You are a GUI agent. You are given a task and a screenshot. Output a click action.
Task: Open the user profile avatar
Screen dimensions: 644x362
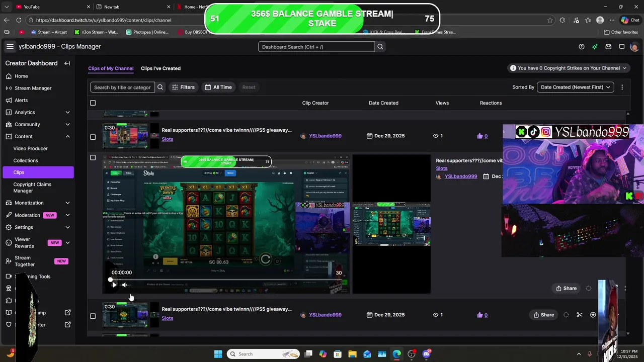coord(634,47)
